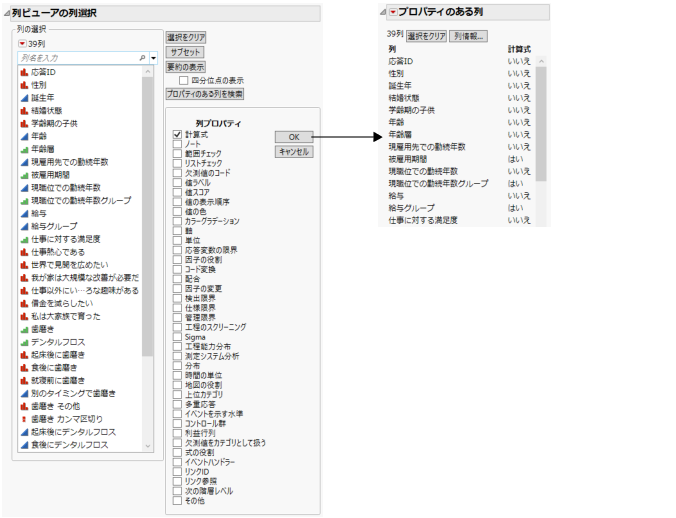Click the 計算式 column header in results table
The height and width of the screenshot is (518, 676).
(x=519, y=49)
